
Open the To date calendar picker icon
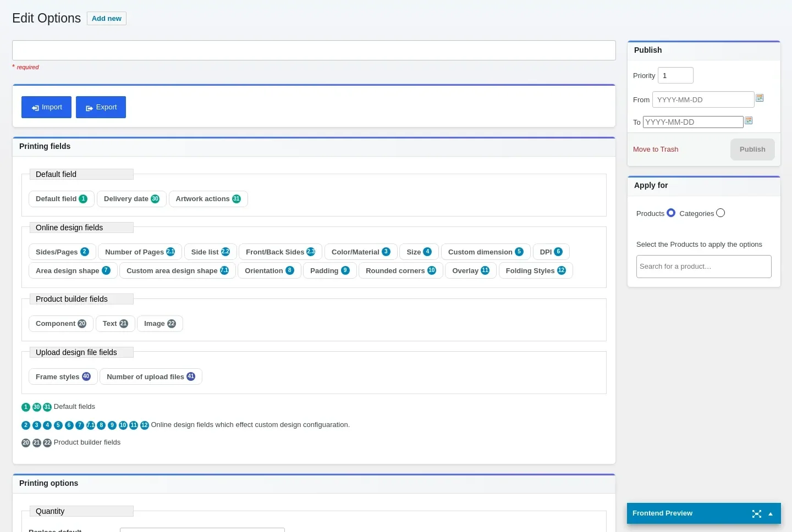point(749,120)
